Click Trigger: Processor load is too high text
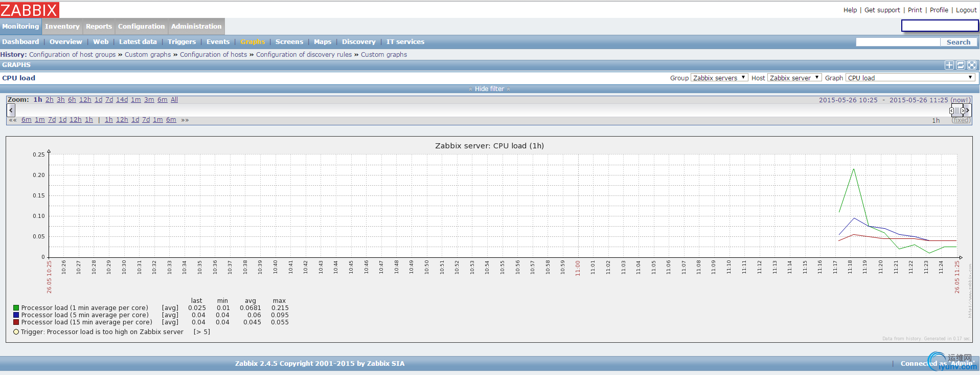The height and width of the screenshot is (375, 980). coord(102,332)
